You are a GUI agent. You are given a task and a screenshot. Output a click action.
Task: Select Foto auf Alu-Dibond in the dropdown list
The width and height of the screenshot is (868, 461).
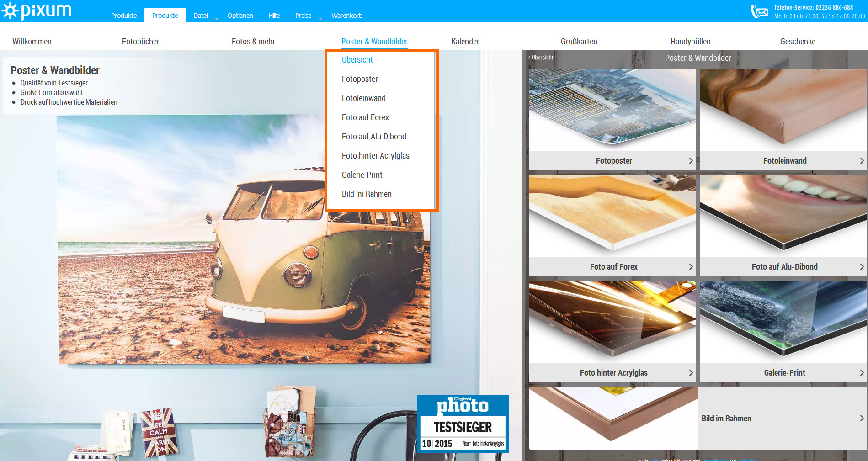click(x=373, y=137)
